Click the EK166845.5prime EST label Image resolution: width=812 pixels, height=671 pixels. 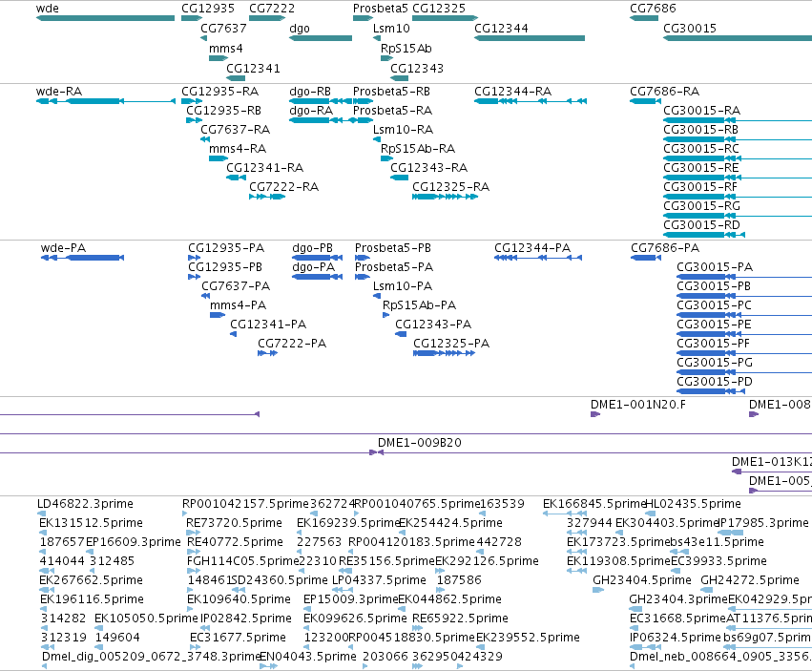[x=594, y=504]
